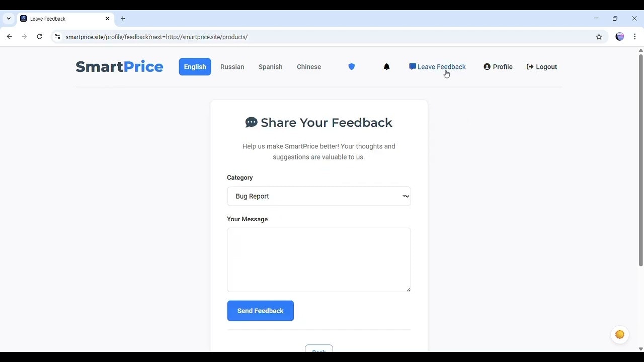The width and height of the screenshot is (644, 362).
Task: Switch language to Chinese
Action: point(309,67)
